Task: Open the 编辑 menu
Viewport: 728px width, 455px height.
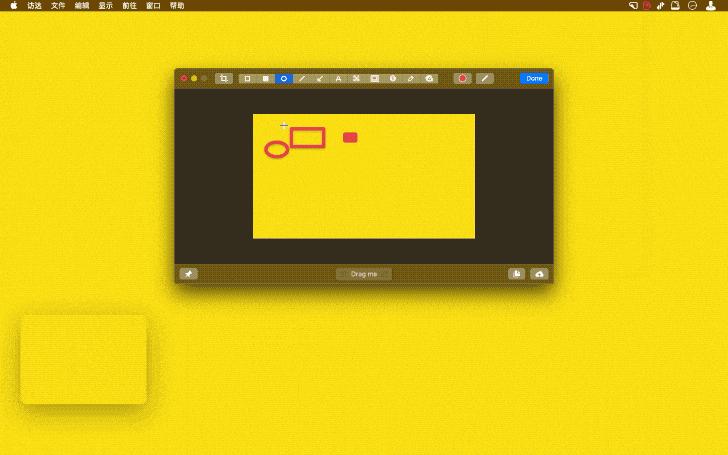Action: point(82,5)
